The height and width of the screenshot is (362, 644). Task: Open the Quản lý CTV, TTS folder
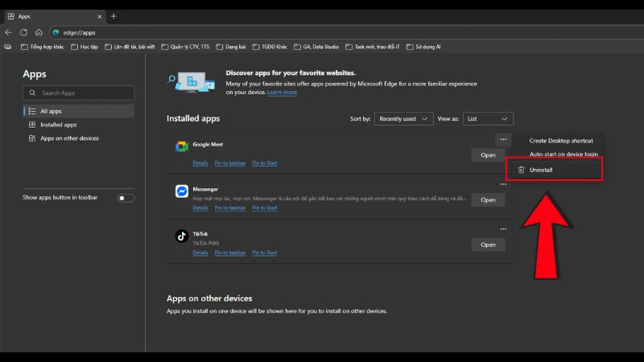[x=185, y=47]
